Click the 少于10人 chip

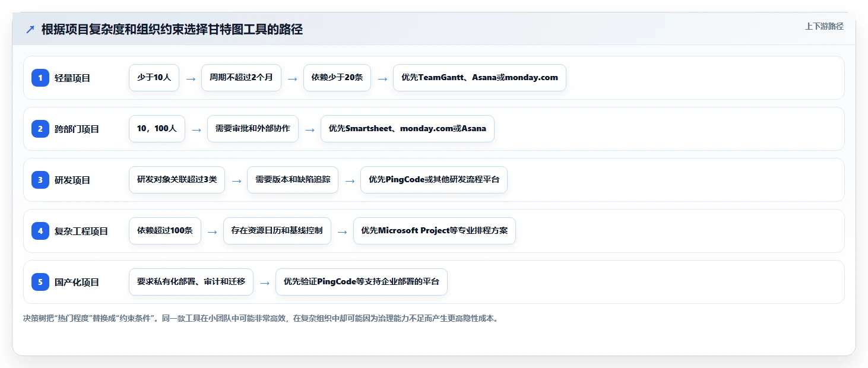click(x=154, y=78)
